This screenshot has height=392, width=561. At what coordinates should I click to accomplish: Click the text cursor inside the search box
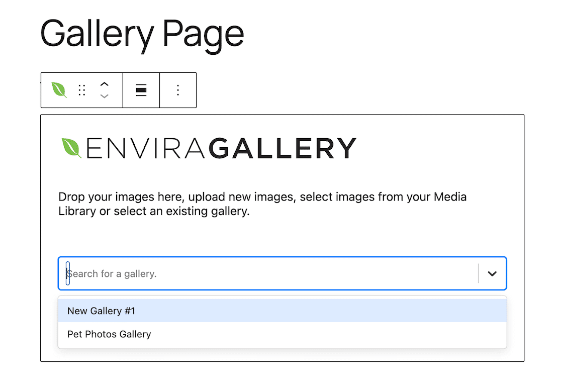68,273
